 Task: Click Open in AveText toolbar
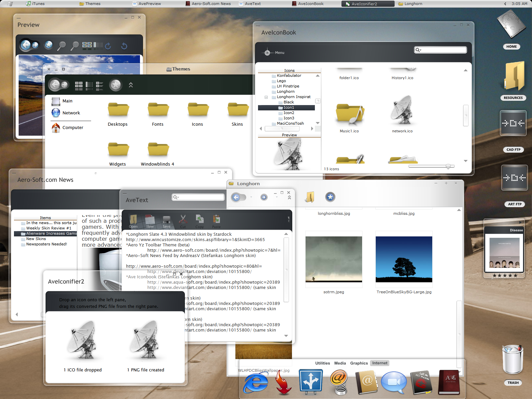tap(133, 221)
